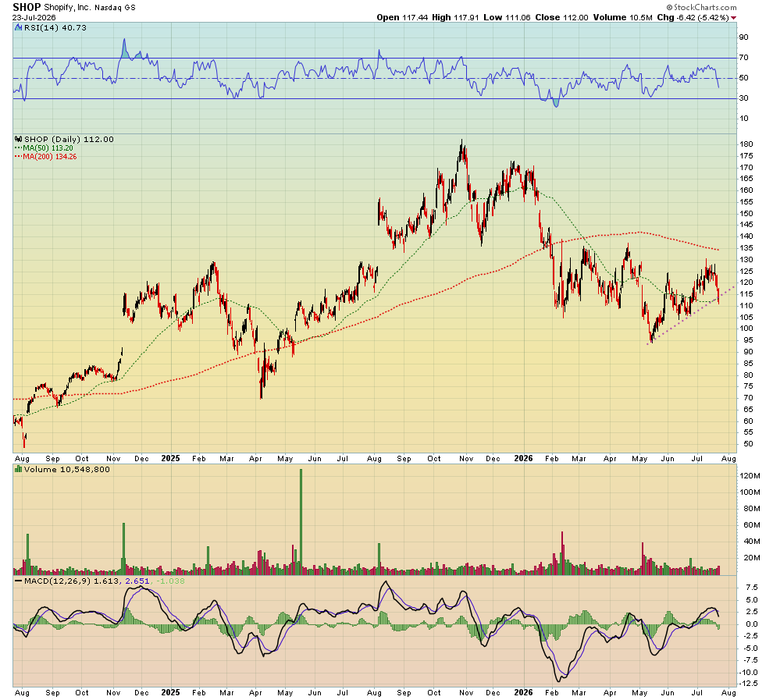Click the StockCharts.com copyright label
Screen dimensions: 773x700
pyautogui.click(x=701, y=7)
